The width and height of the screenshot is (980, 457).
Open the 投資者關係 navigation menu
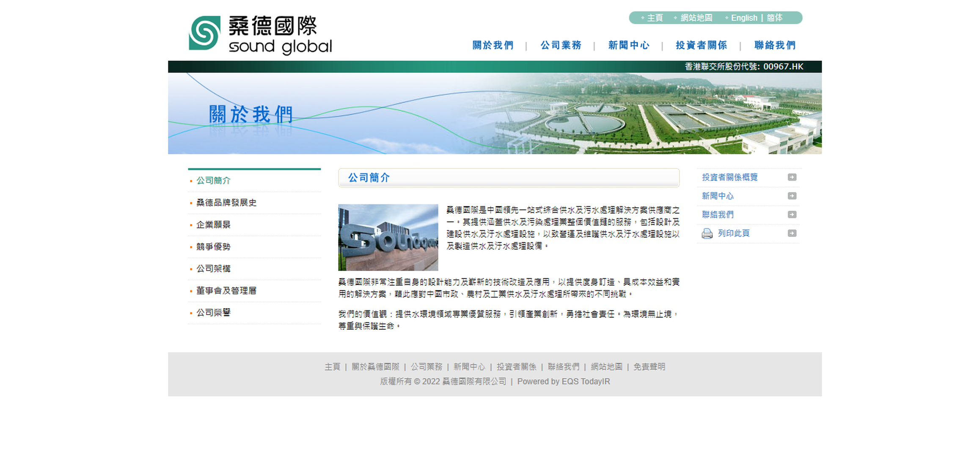click(702, 45)
